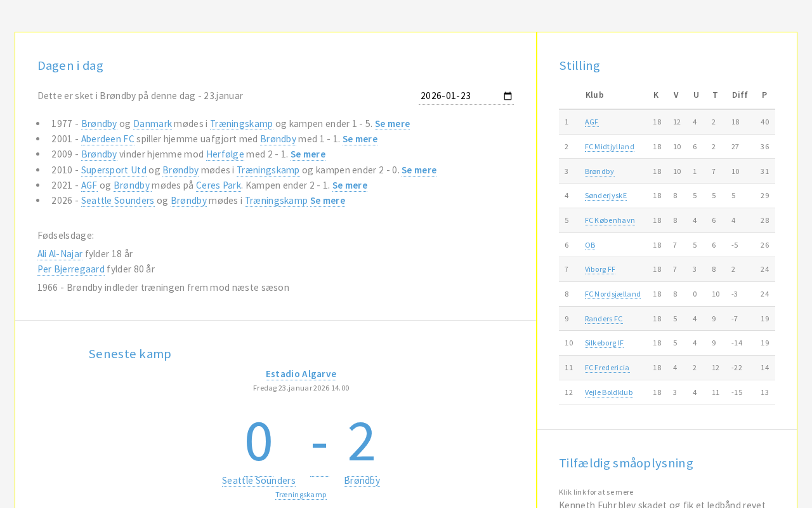This screenshot has height=508, width=812.
Task: Click 'Fredag 23.januar 2026 14.00' match date
Action: point(301,388)
